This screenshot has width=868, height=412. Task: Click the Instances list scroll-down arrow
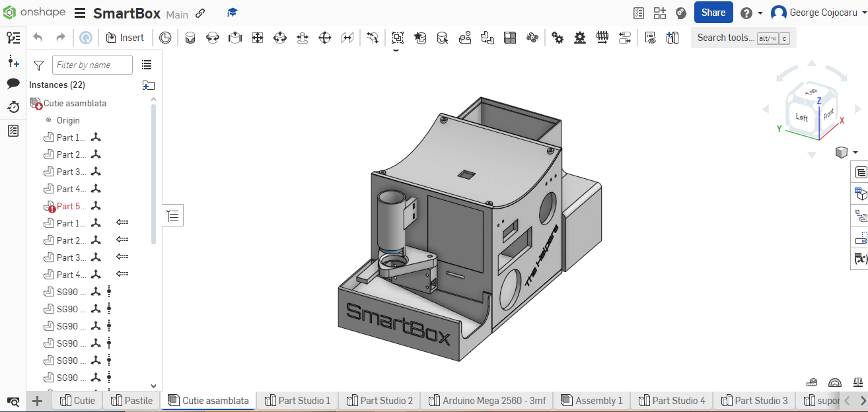pyautogui.click(x=154, y=386)
